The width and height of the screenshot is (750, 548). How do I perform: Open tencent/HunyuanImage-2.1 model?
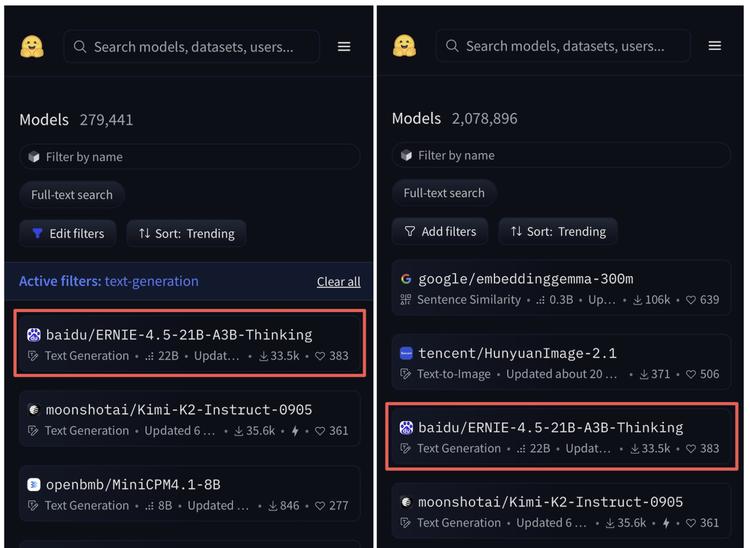561,362
